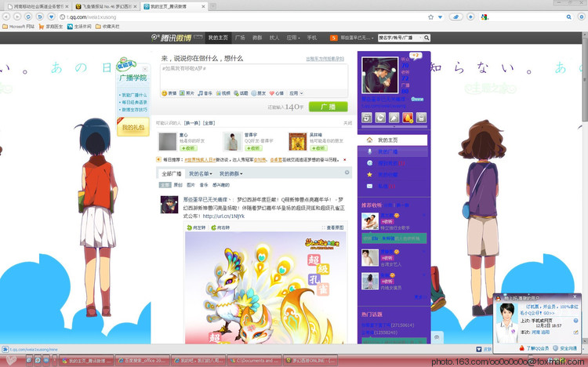Viewport: 588px width, 367px height.
Task: Expand the 应用 dropdown in compose toolbar
Action: 296,93
